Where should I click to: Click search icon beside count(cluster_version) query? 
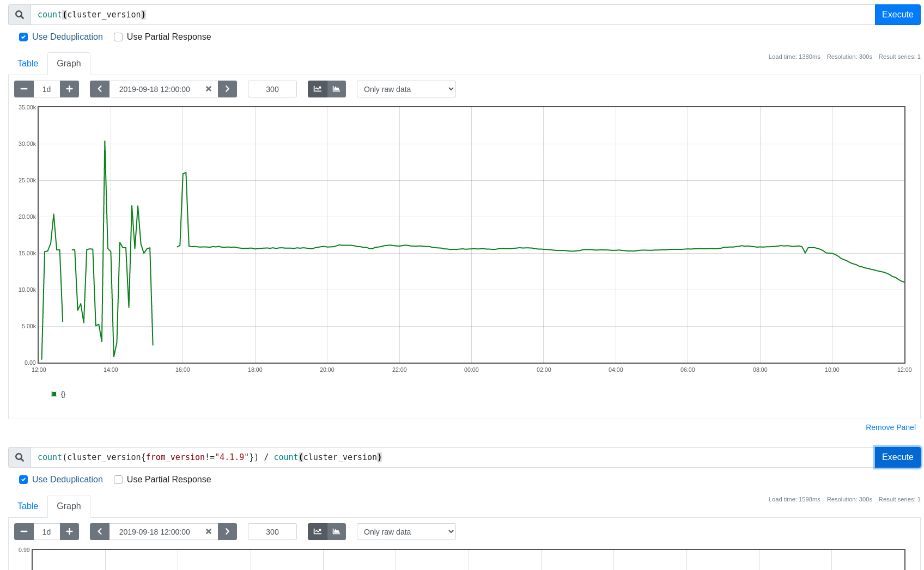(x=20, y=15)
